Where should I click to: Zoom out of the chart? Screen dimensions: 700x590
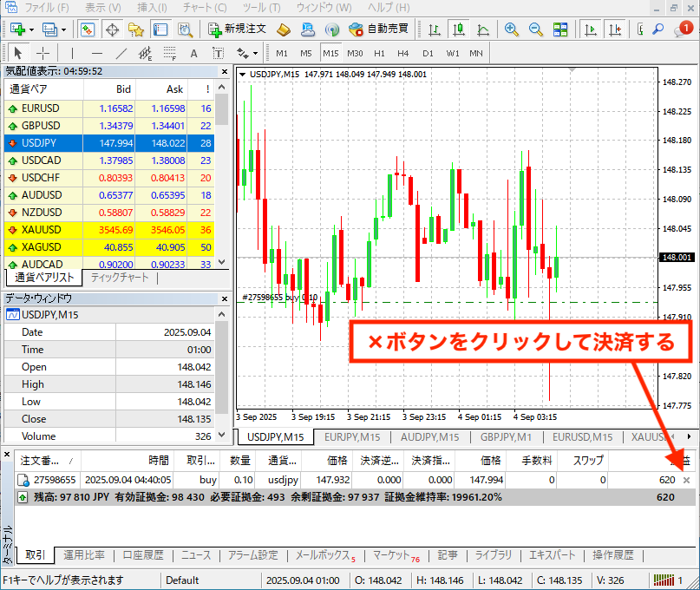pos(536,29)
